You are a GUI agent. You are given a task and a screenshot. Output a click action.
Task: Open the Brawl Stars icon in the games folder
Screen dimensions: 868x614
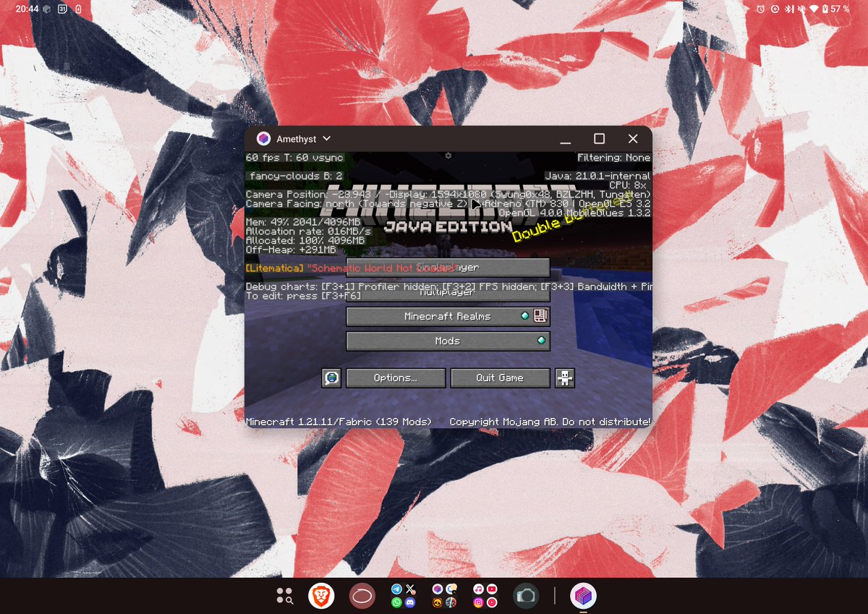click(x=438, y=602)
